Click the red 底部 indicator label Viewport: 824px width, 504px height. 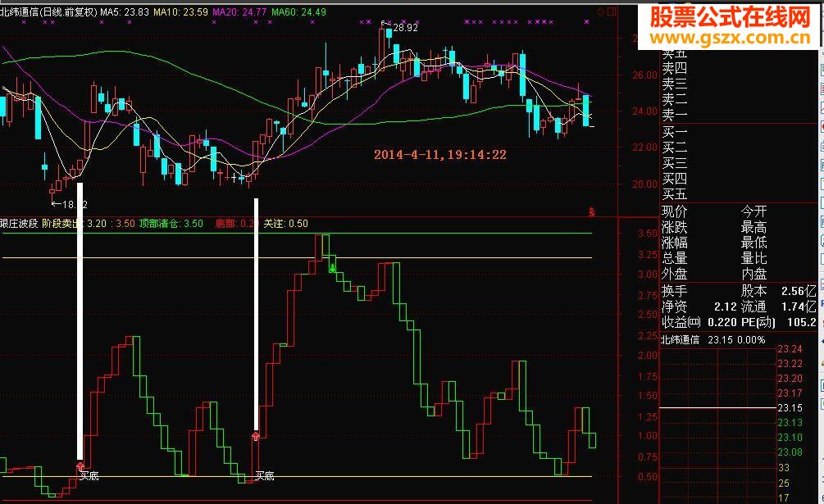pos(225,224)
